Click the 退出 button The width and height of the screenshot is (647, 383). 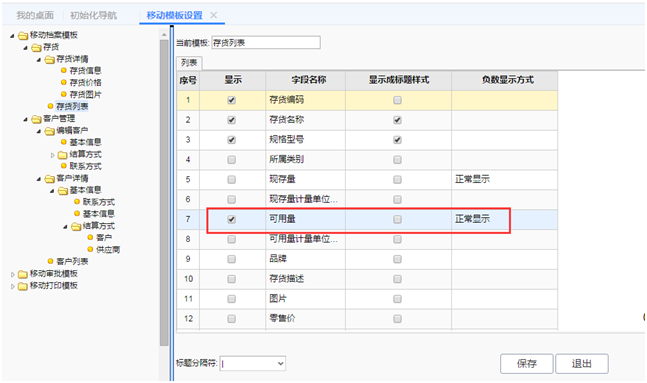point(581,364)
